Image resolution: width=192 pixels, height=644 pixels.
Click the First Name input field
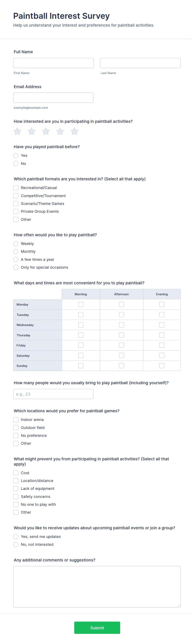click(53, 63)
